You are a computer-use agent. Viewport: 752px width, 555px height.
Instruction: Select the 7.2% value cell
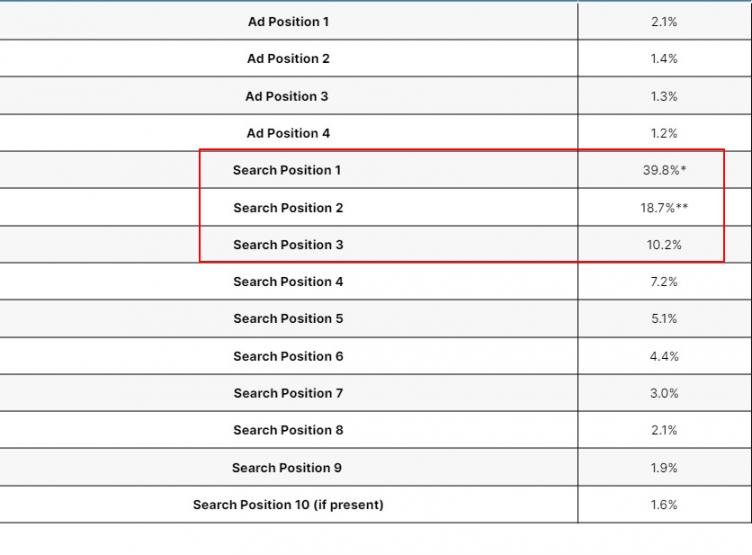pyautogui.click(x=664, y=282)
